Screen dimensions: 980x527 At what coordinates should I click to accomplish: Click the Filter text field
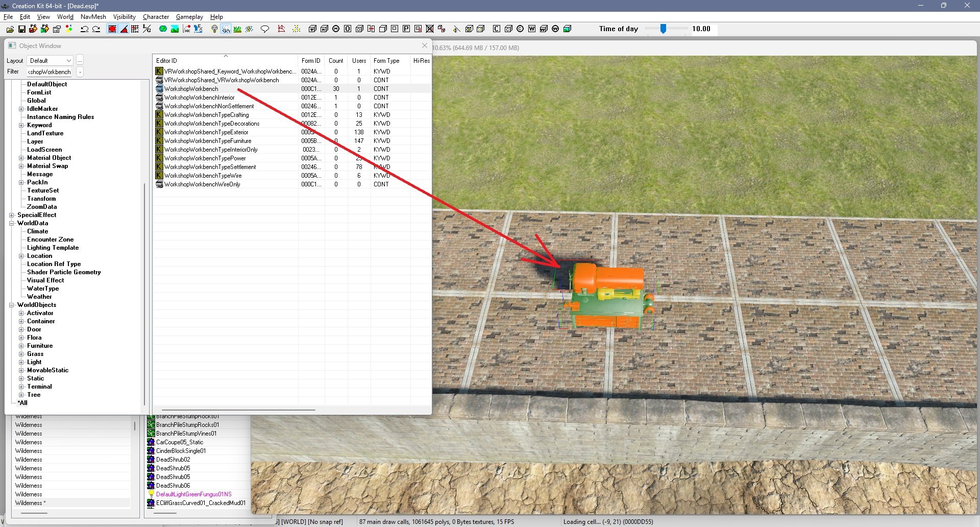click(50, 72)
